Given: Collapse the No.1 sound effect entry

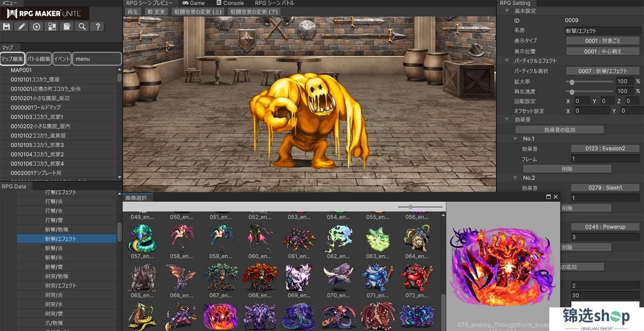Looking at the screenshot, I should point(516,139).
